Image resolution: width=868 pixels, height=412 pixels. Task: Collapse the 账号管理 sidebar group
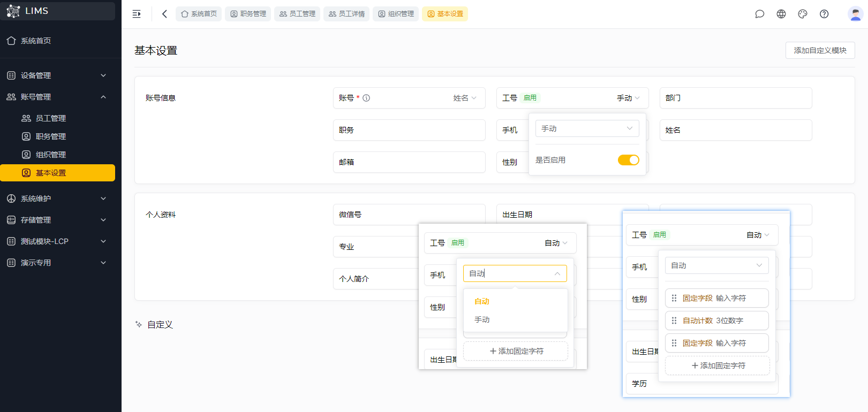pos(103,97)
